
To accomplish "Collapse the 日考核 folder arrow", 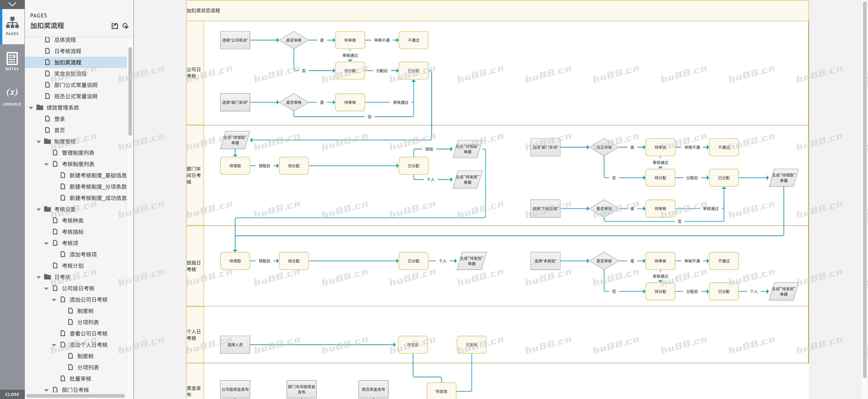I will [x=39, y=277].
